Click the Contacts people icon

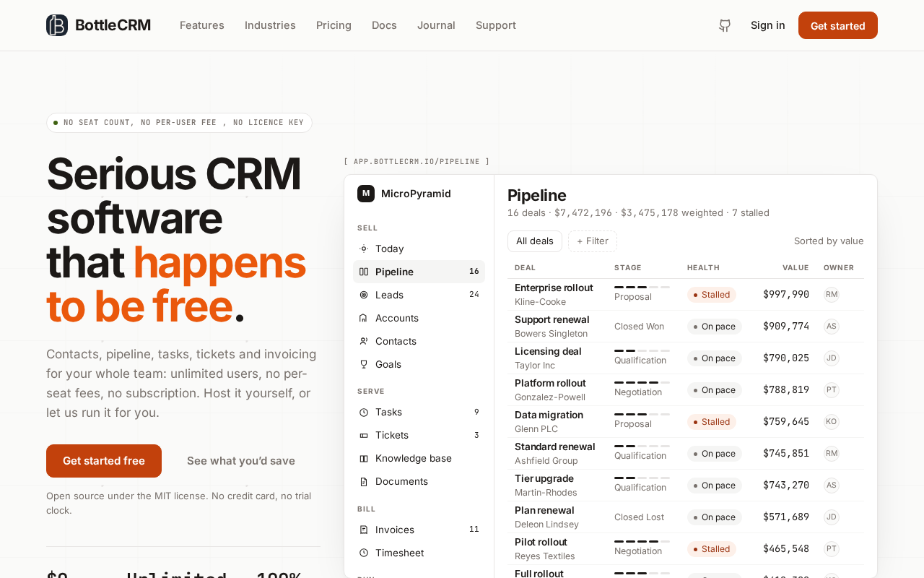[364, 341]
